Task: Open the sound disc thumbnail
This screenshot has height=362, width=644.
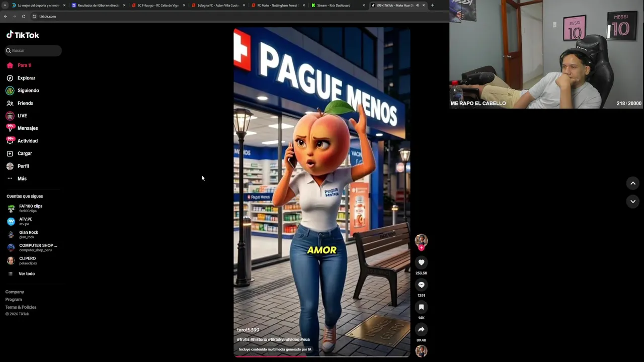Action: tap(421, 351)
